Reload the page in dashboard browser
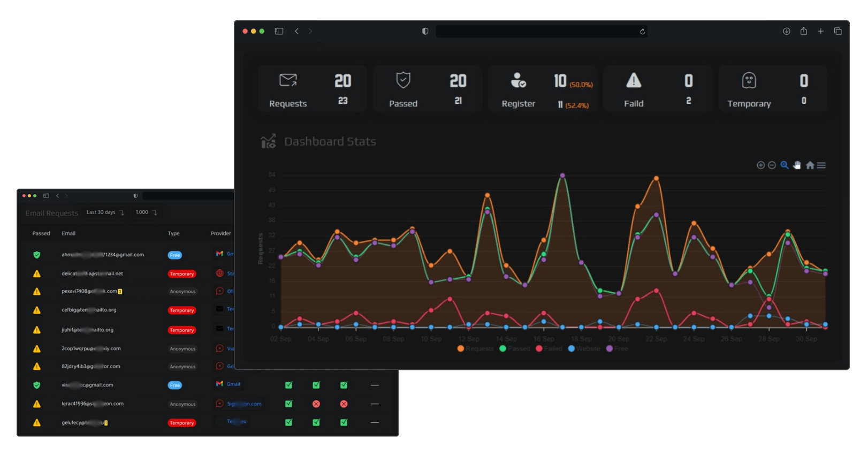This screenshot has height=455, width=868. pos(642,32)
